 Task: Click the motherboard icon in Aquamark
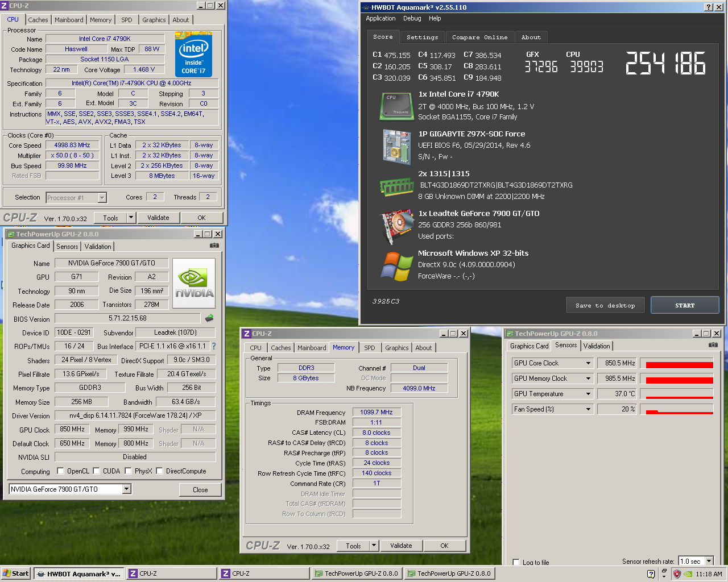(396, 147)
